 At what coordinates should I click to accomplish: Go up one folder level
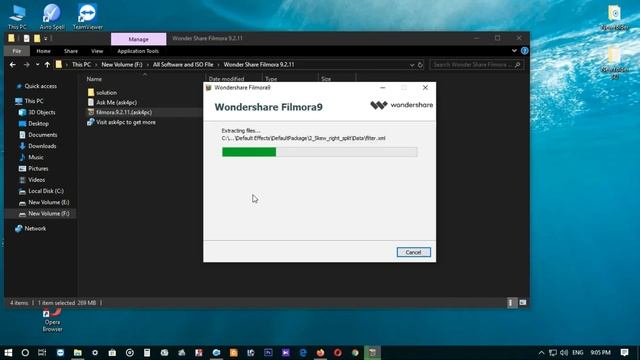click(x=47, y=64)
